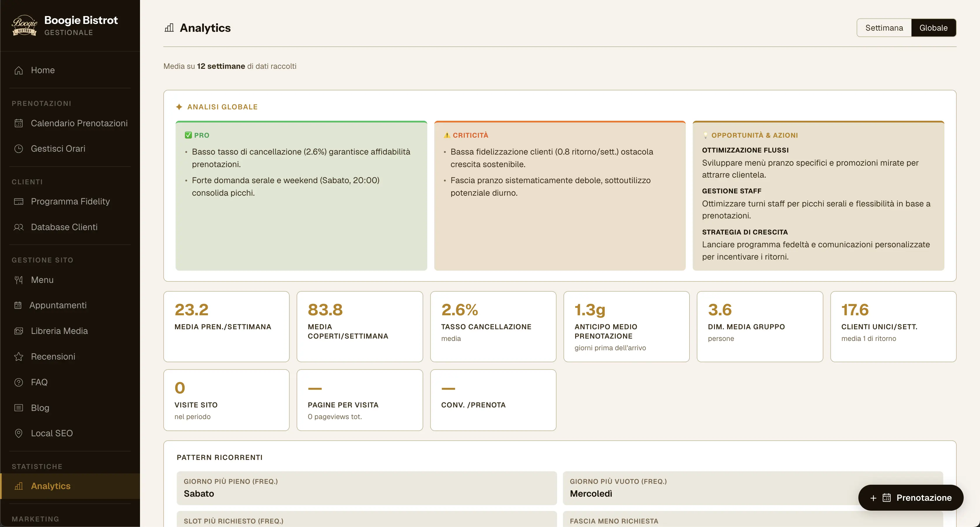Click the Analisi Globale sparkle icon
Image resolution: width=980 pixels, height=527 pixels.
point(179,107)
